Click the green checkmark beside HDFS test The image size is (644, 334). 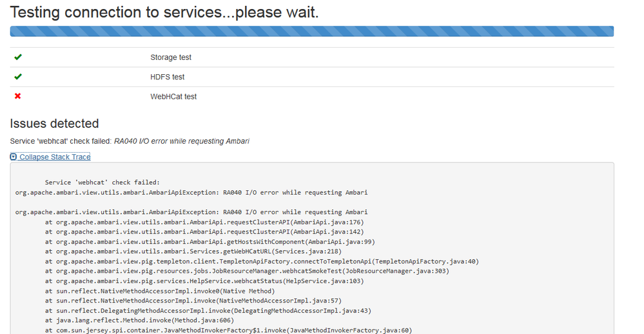pos(18,77)
